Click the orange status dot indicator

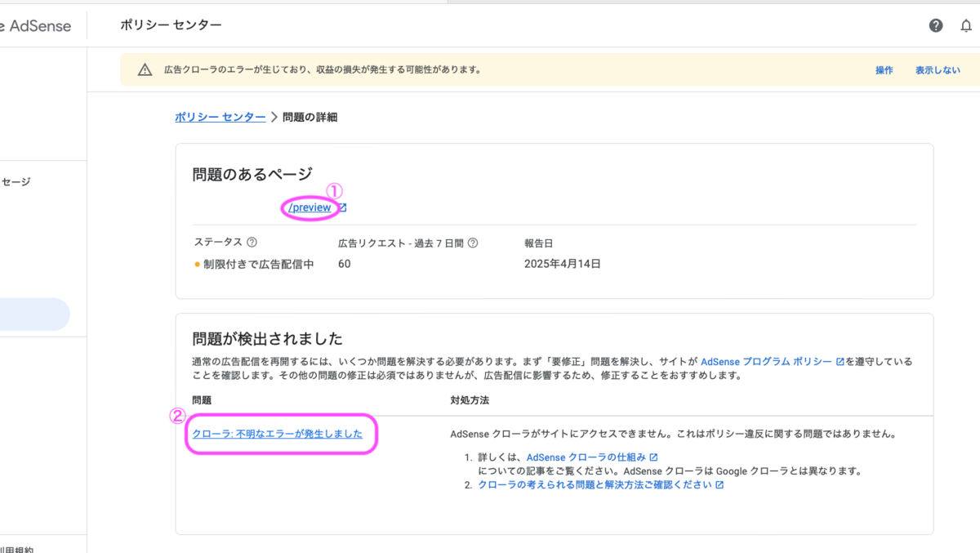click(x=197, y=265)
